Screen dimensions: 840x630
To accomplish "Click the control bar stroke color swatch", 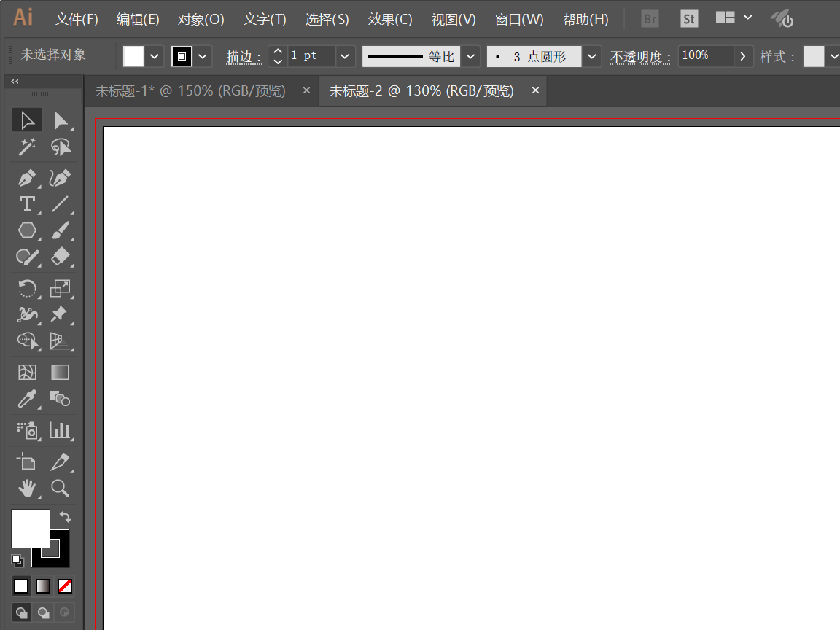I will tap(182, 56).
